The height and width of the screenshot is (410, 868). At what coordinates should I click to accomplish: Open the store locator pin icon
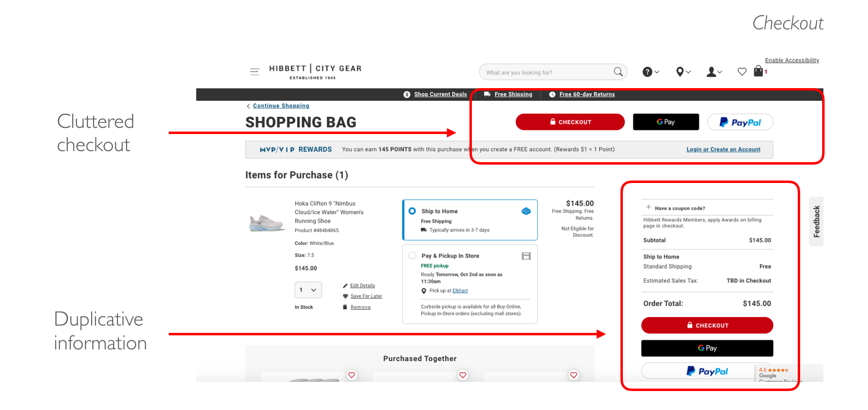[680, 72]
